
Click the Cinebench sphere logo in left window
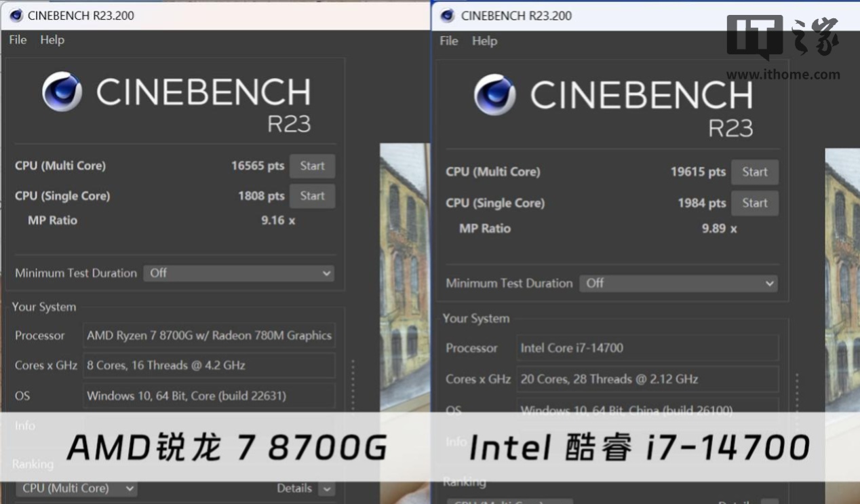click(x=62, y=92)
